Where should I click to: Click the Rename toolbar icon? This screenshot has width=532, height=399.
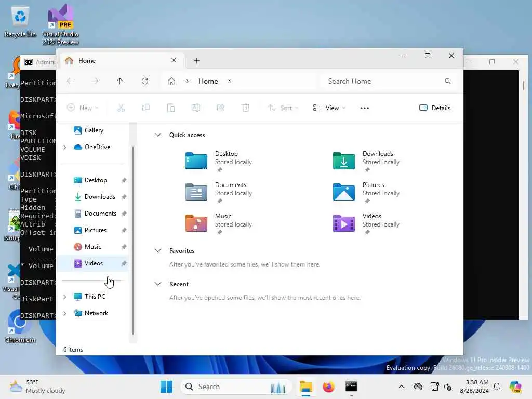(196, 108)
